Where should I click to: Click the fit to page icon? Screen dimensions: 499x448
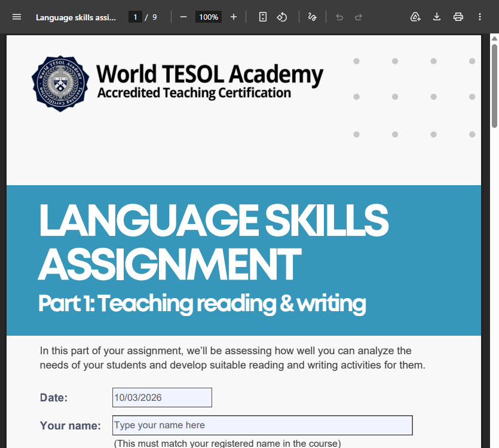click(x=263, y=17)
